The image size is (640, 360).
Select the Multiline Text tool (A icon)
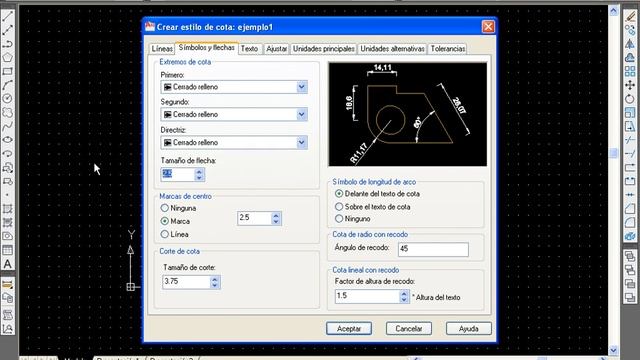click(x=7, y=264)
